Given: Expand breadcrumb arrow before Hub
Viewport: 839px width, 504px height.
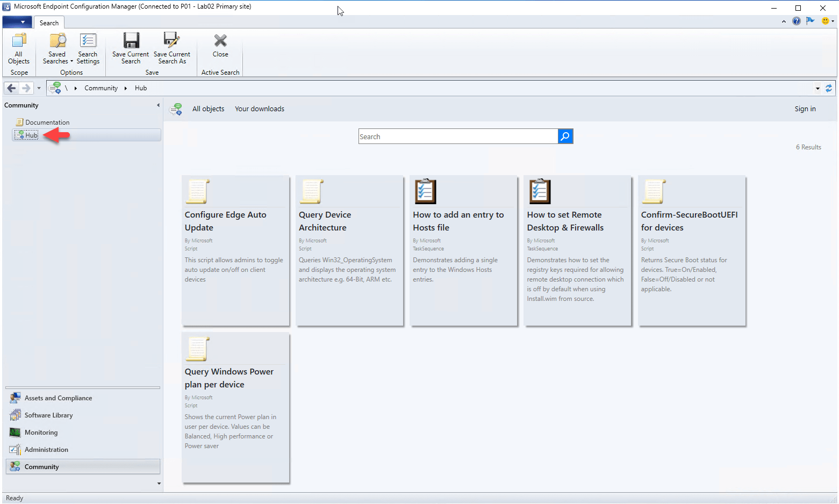Looking at the screenshot, I should 126,88.
